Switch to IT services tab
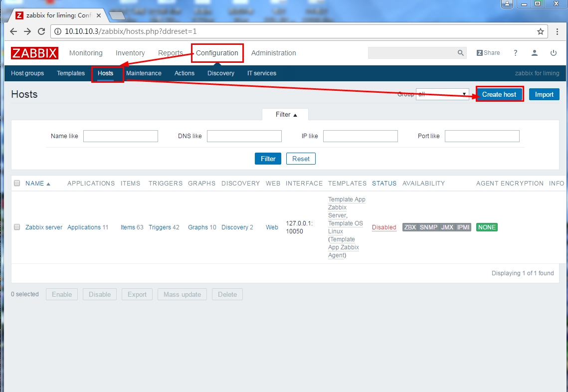The height and width of the screenshot is (392, 568). [261, 73]
